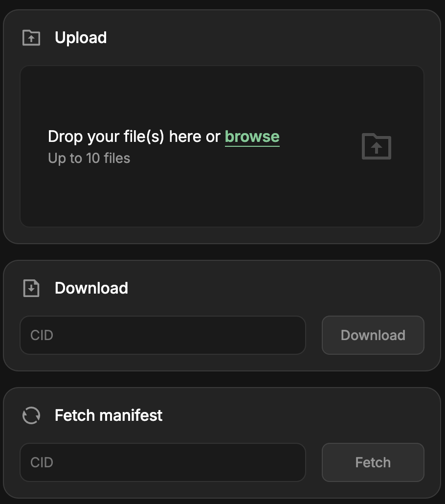
Task: Click the Download panel heading
Action: tap(91, 288)
